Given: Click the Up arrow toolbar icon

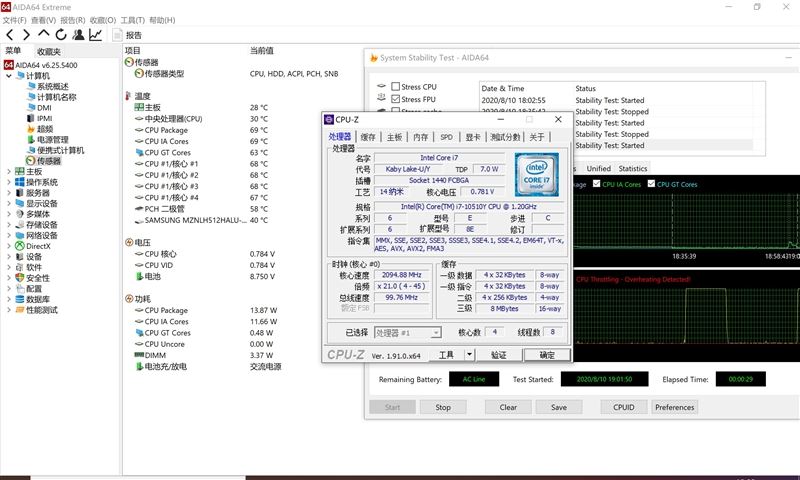Looking at the screenshot, I should coord(43,34).
